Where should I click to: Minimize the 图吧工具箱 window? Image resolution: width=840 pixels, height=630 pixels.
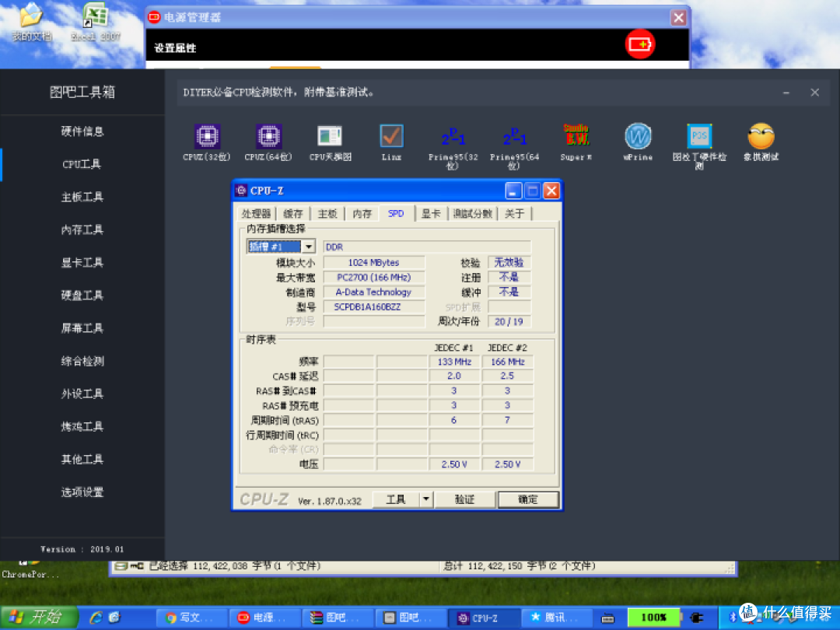pos(786,93)
